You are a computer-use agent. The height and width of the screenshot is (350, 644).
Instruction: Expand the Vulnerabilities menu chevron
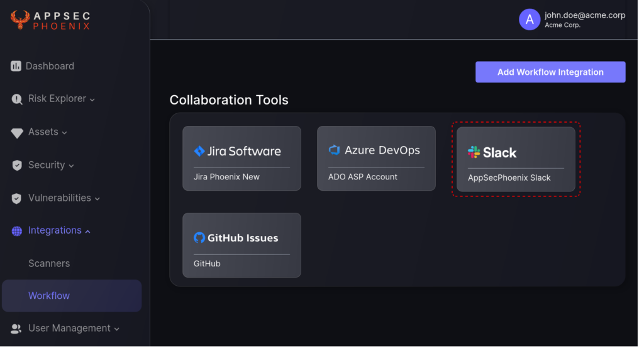(x=98, y=200)
